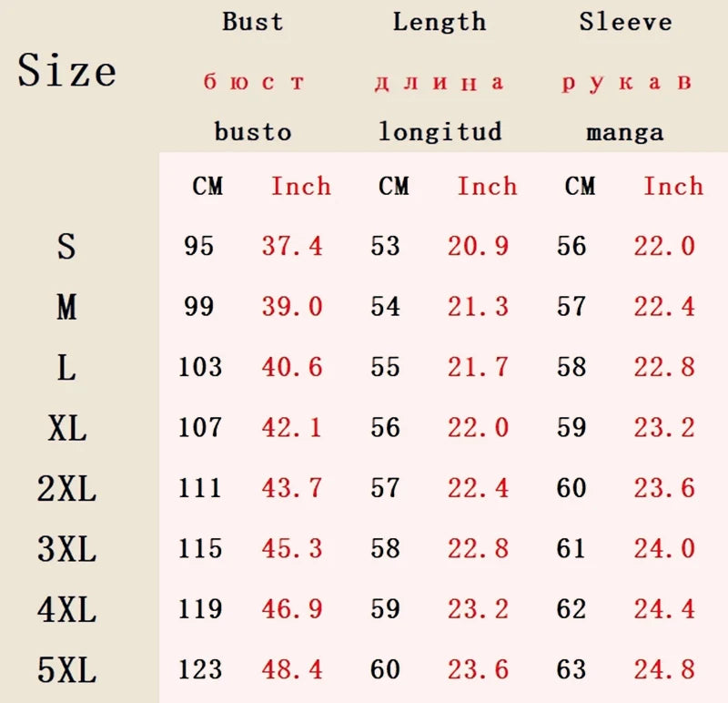Click the Spanish label longitud
The image size is (728, 703).
[x=440, y=132]
